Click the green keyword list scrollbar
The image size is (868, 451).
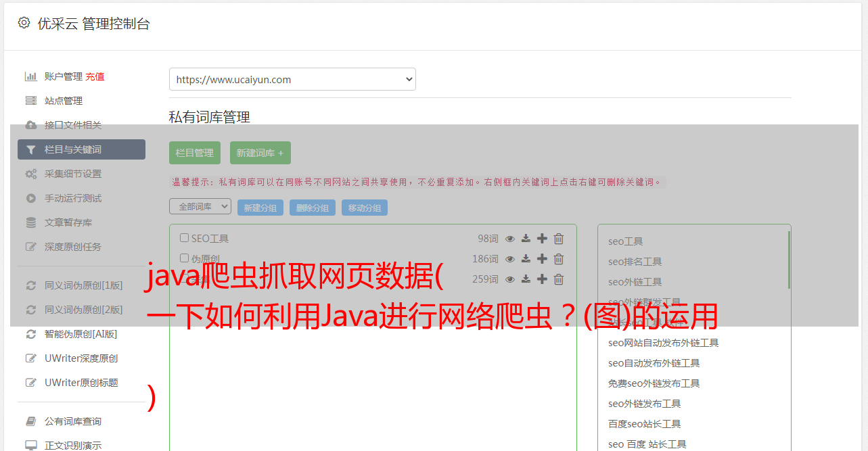click(x=789, y=260)
